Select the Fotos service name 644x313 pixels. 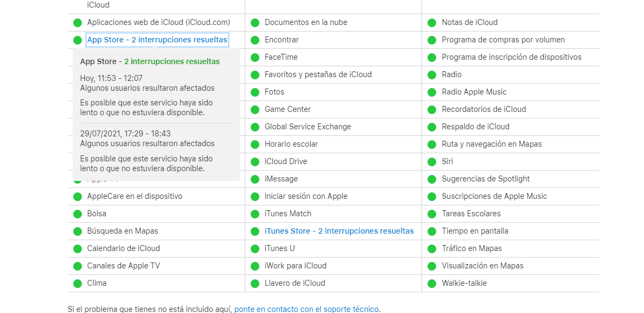(x=275, y=92)
